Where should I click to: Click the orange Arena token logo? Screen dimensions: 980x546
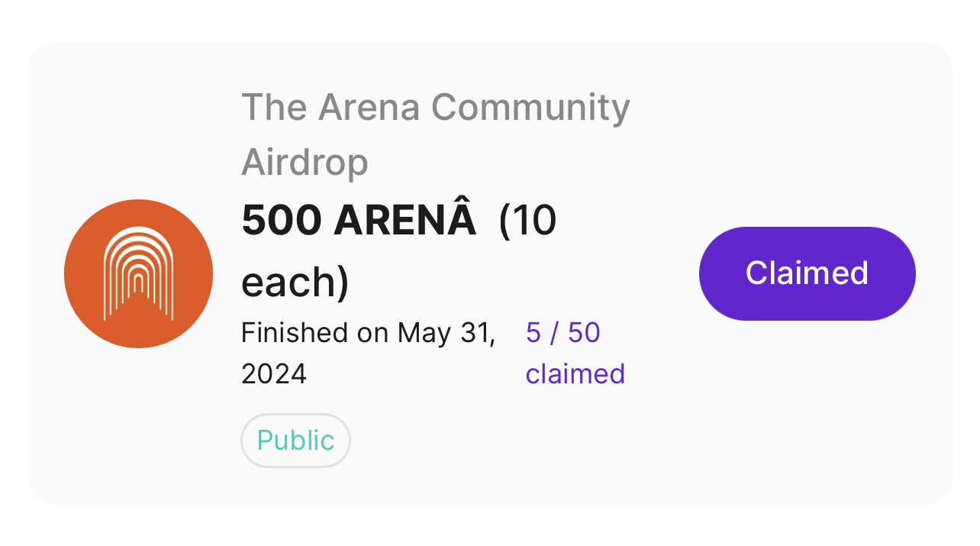138,273
